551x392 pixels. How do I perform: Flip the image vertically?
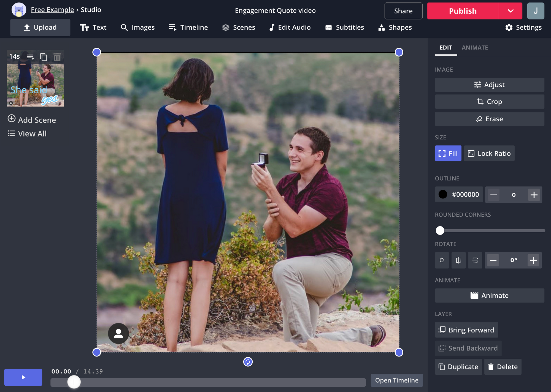475,260
